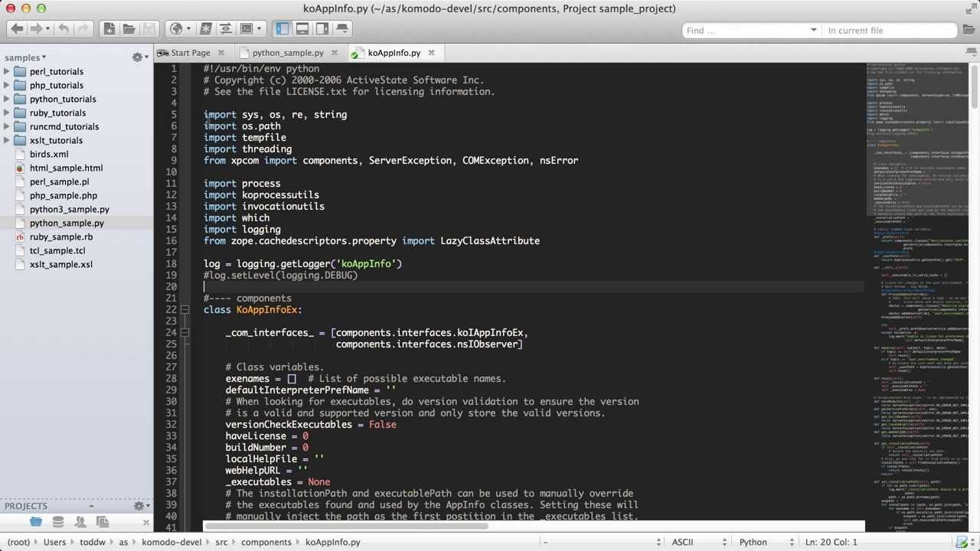The width and height of the screenshot is (980, 551).
Task: Switch to the koAppInfo.py tab
Action: 394,53
